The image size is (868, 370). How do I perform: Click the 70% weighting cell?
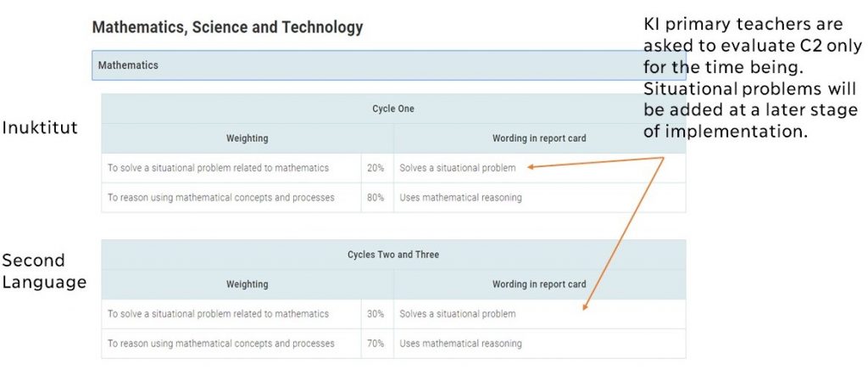click(376, 344)
